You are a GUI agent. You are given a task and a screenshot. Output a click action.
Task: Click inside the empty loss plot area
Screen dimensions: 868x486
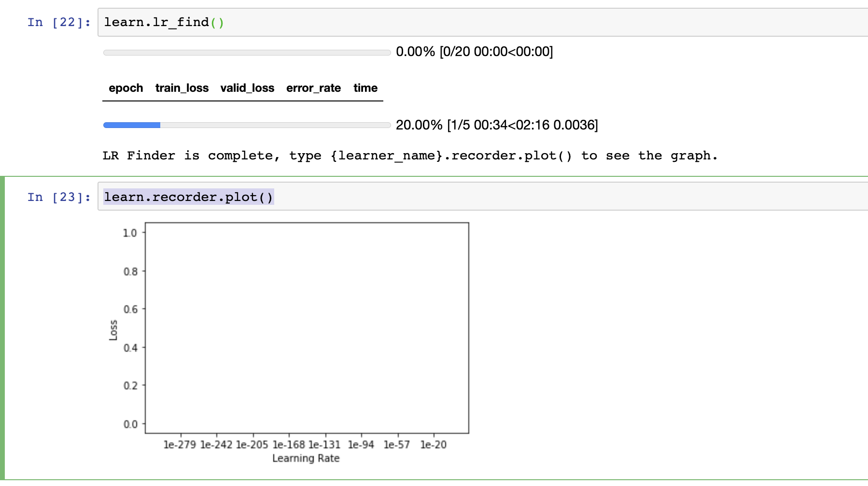pyautogui.click(x=307, y=328)
